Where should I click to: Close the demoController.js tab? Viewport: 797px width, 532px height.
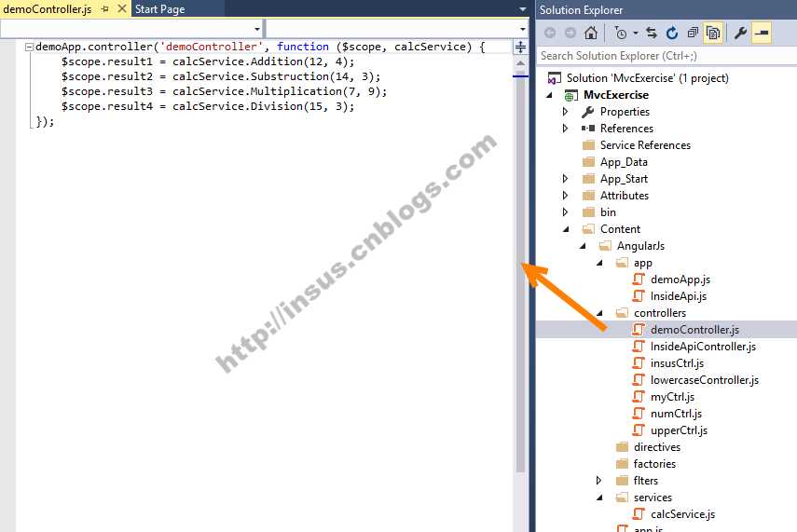coord(121,8)
